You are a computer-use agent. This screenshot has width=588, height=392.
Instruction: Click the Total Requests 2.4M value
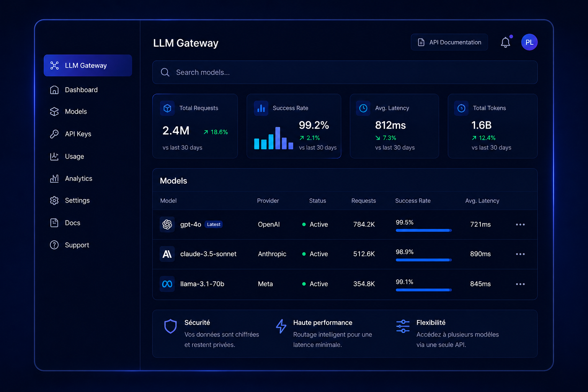click(176, 131)
